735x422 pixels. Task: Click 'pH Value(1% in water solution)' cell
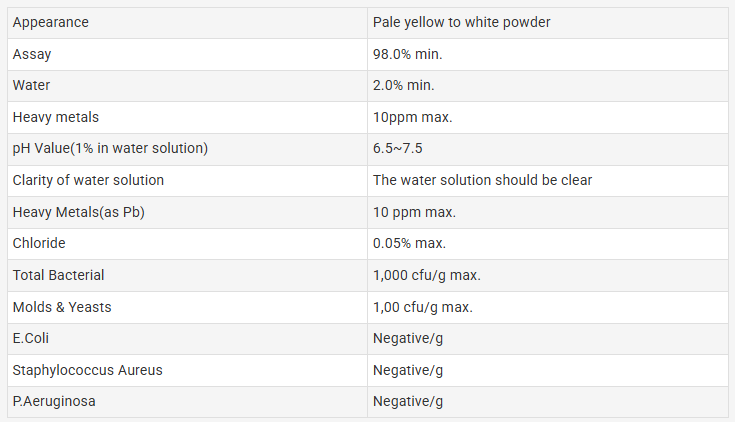pyautogui.click(x=187, y=149)
